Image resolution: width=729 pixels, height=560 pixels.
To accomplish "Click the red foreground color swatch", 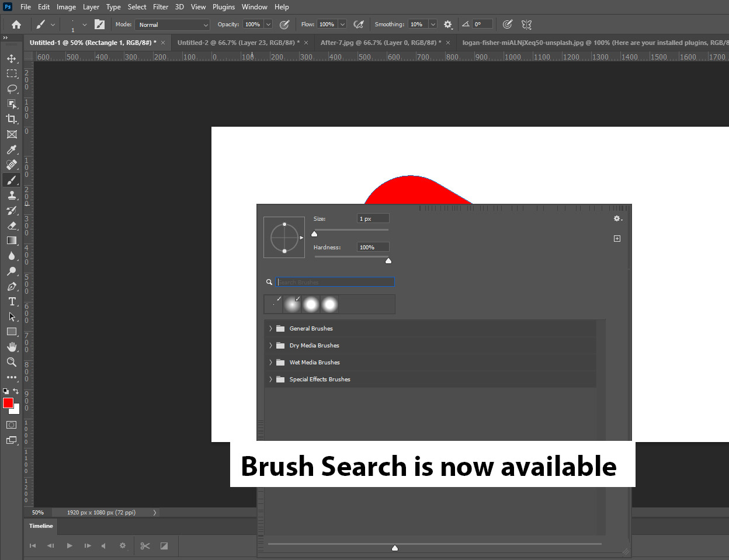I will point(8,403).
